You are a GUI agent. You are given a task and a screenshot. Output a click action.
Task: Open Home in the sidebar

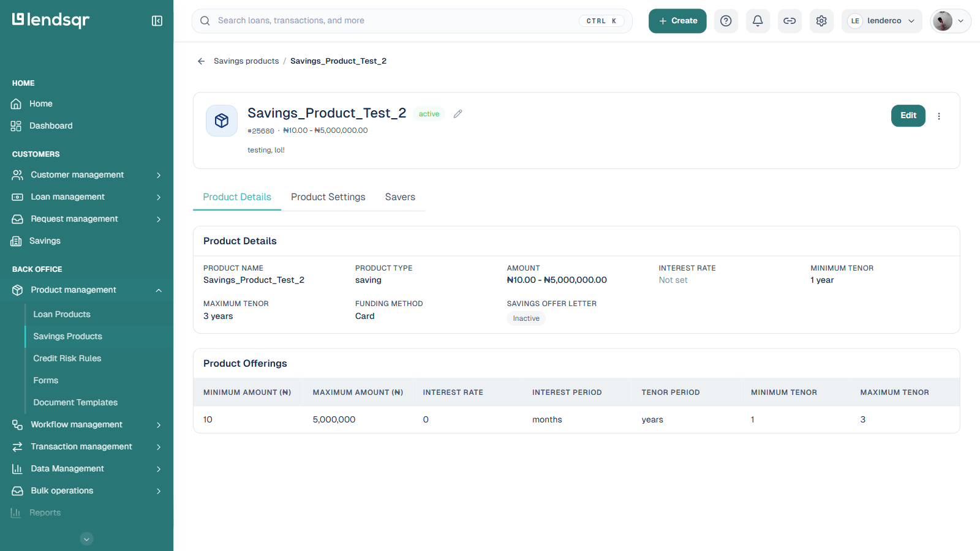(41, 104)
